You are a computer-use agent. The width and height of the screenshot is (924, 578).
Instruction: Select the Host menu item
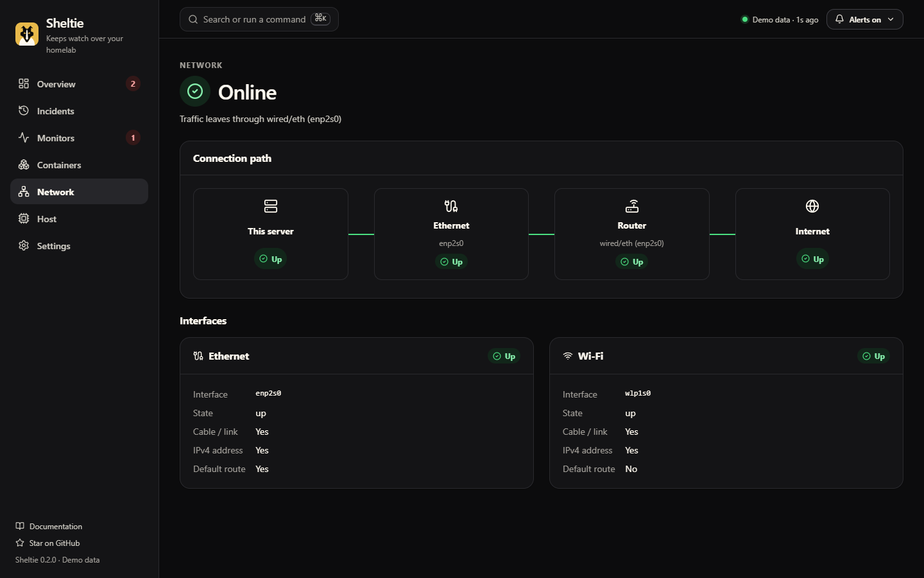[79, 218]
